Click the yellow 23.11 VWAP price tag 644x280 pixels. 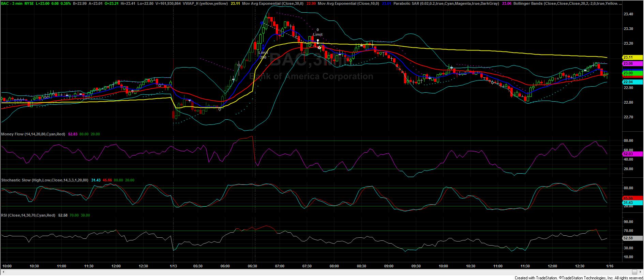tap(628, 57)
